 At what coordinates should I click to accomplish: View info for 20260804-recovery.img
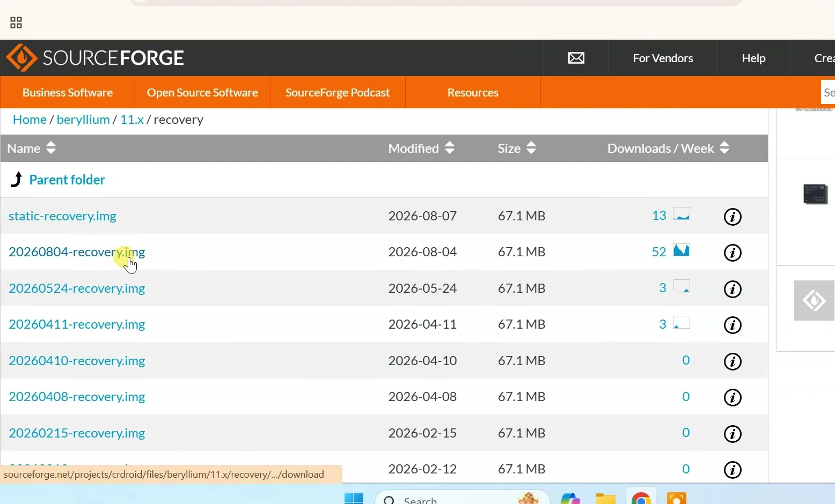tap(733, 253)
